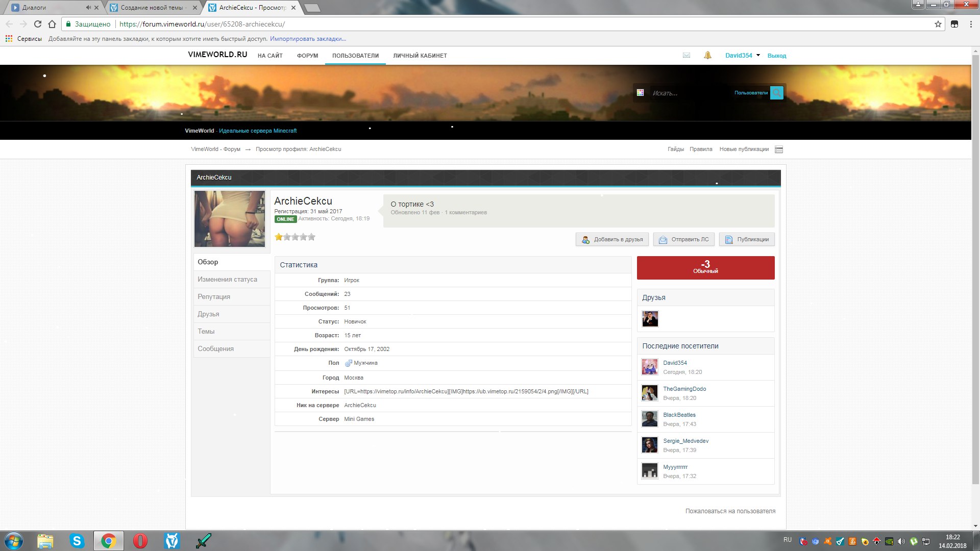Open Sergie_Medvedev visitor profile link
This screenshot has width=980, height=551.
[685, 441]
